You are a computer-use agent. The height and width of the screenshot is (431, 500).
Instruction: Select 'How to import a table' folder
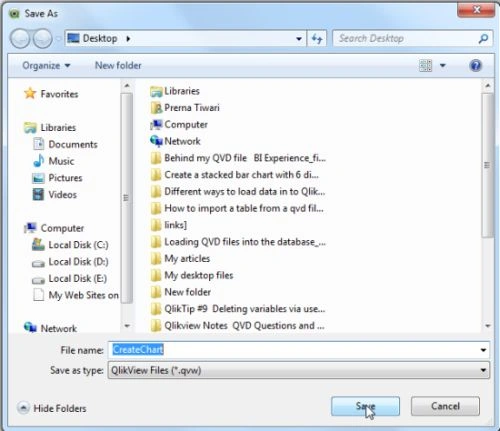(x=237, y=208)
